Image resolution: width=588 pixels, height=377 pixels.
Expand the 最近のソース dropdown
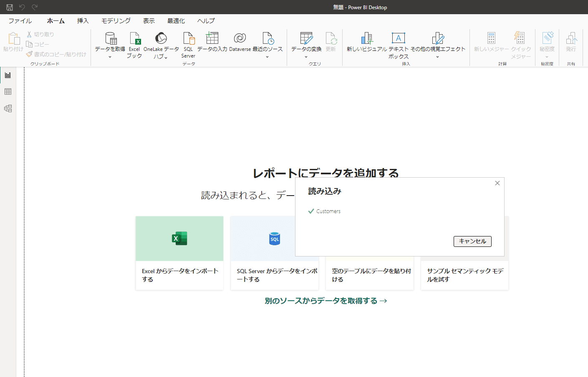click(x=267, y=57)
